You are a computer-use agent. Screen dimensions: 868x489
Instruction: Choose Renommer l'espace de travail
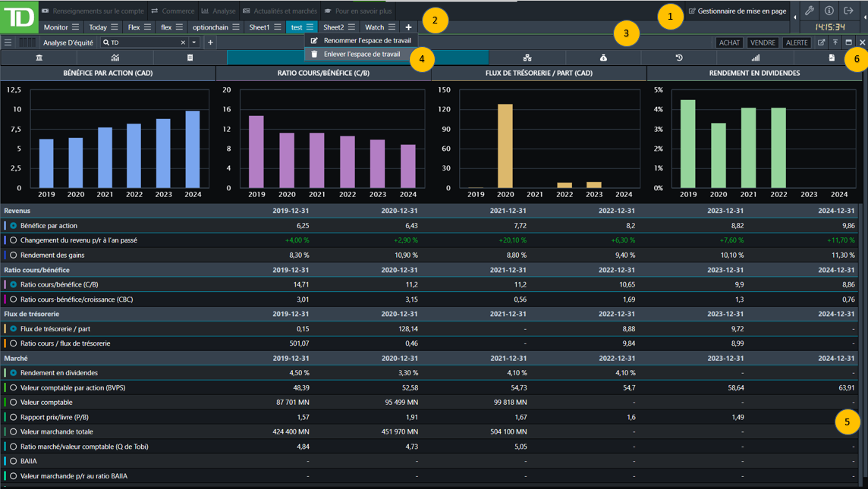click(366, 41)
